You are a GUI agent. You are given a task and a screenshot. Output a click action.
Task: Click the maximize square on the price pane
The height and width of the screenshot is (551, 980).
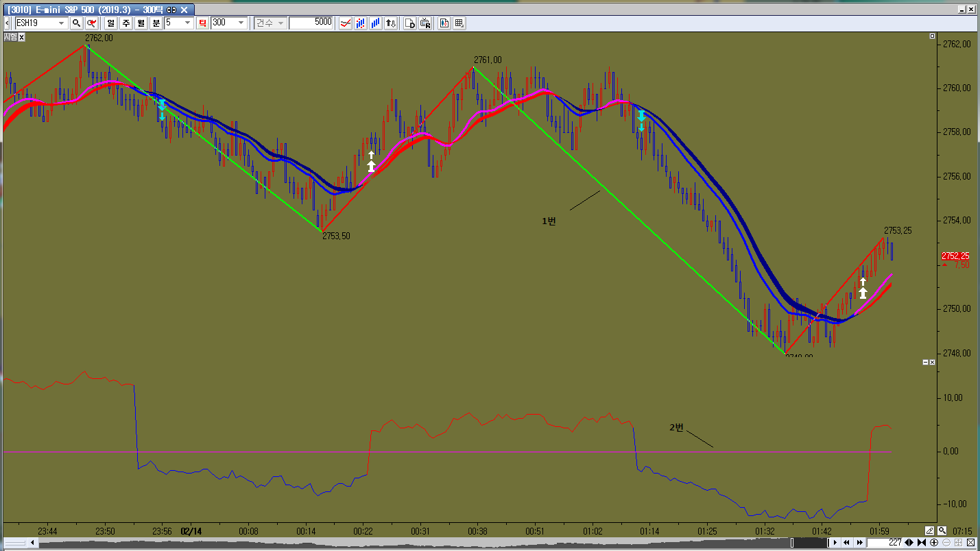pyautogui.click(x=932, y=36)
